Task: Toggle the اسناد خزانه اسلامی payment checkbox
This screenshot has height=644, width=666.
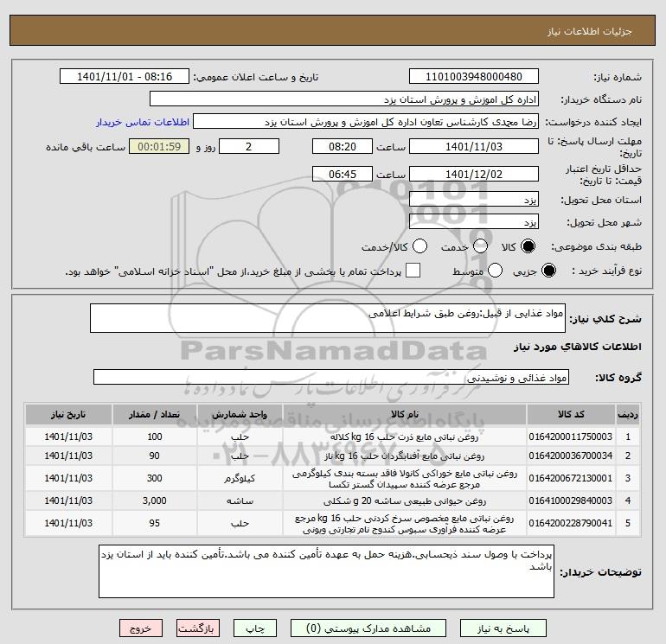Action: [413, 271]
